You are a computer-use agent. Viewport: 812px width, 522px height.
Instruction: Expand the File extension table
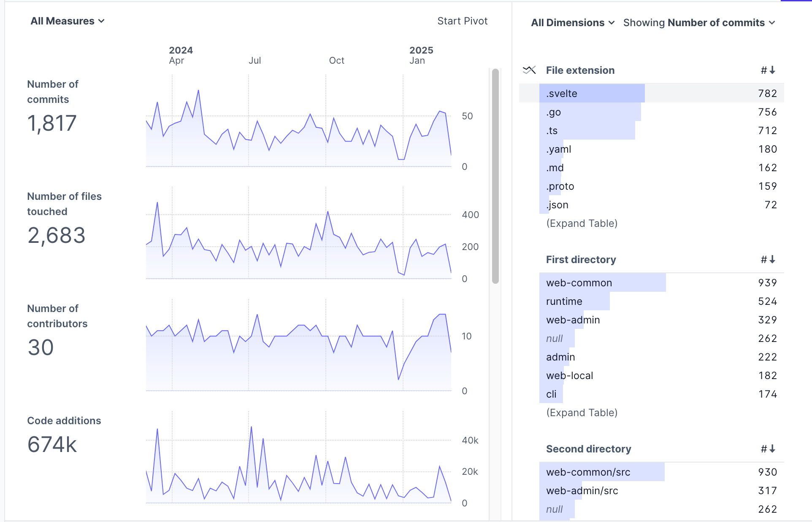coord(582,223)
